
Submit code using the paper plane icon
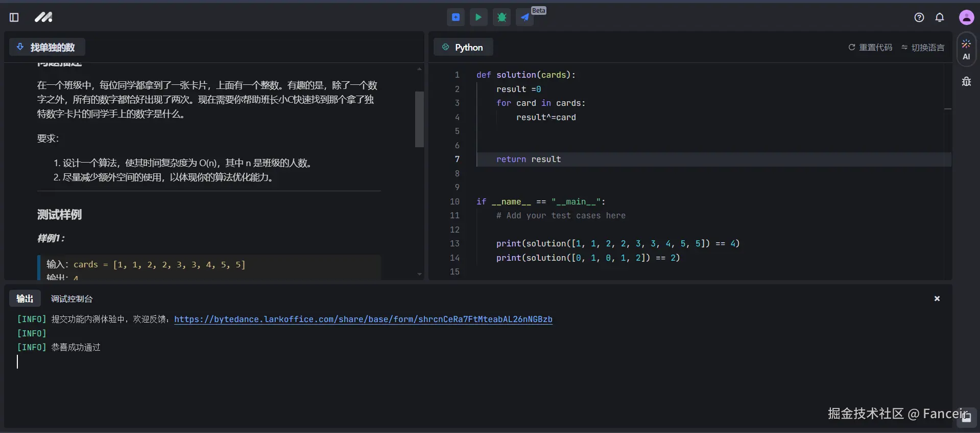pyautogui.click(x=524, y=17)
